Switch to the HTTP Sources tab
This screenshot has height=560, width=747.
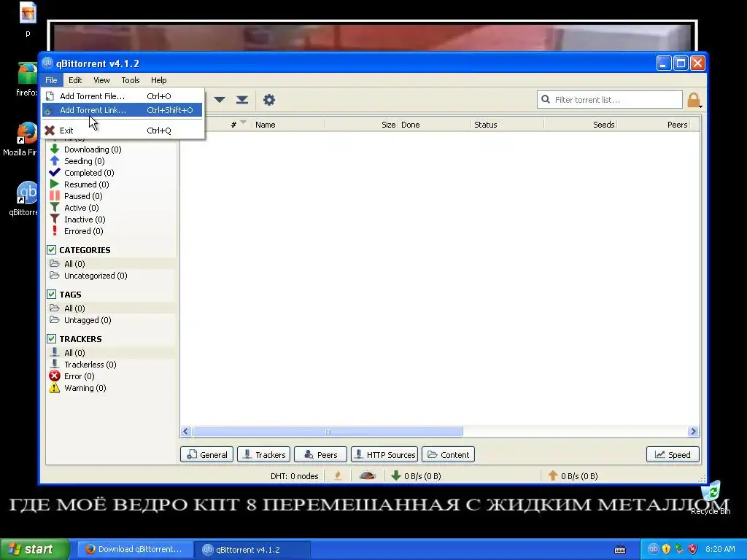tap(384, 455)
